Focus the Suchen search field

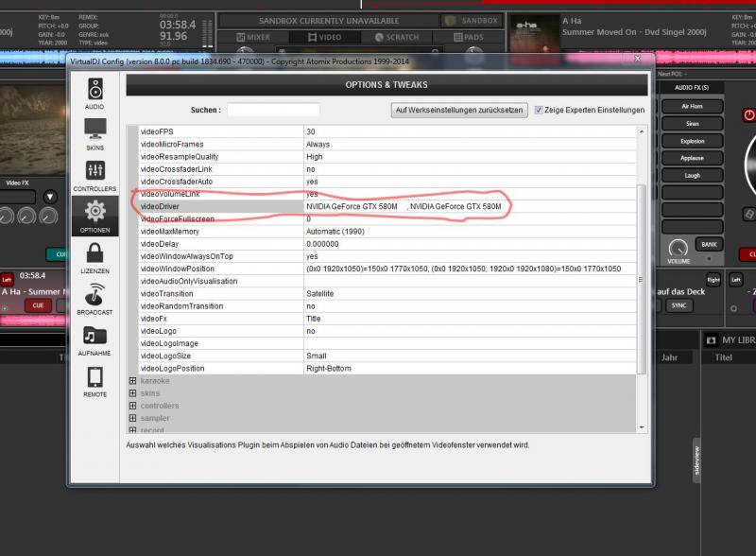pos(273,110)
